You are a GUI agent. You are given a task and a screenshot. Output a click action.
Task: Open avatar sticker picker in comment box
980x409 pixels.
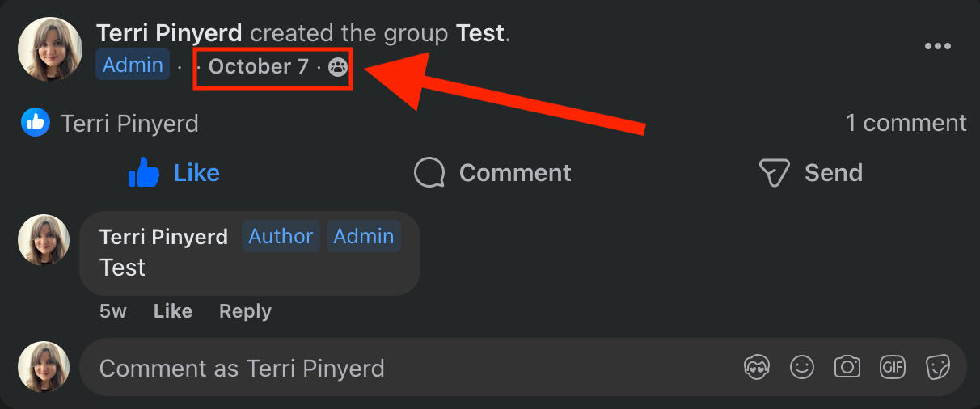coord(757,368)
